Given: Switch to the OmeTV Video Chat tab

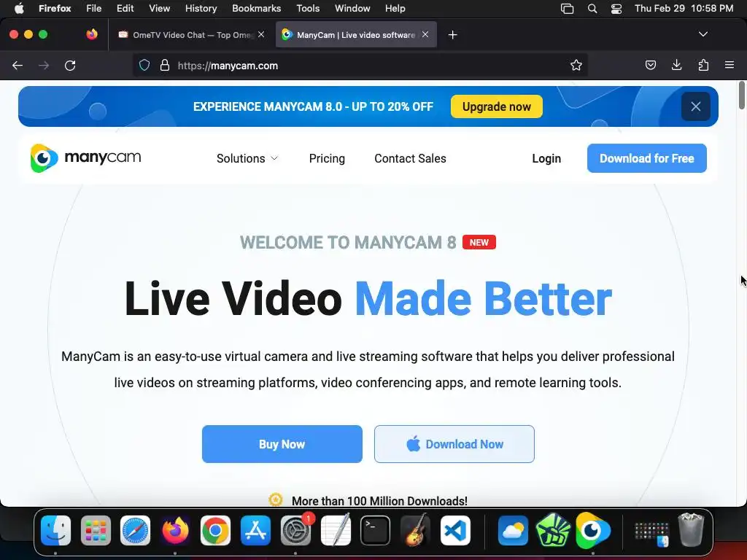Looking at the screenshot, I should 192,35.
